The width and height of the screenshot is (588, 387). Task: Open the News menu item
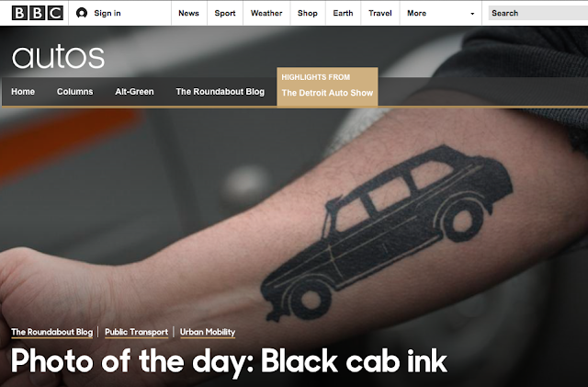[188, 13]
